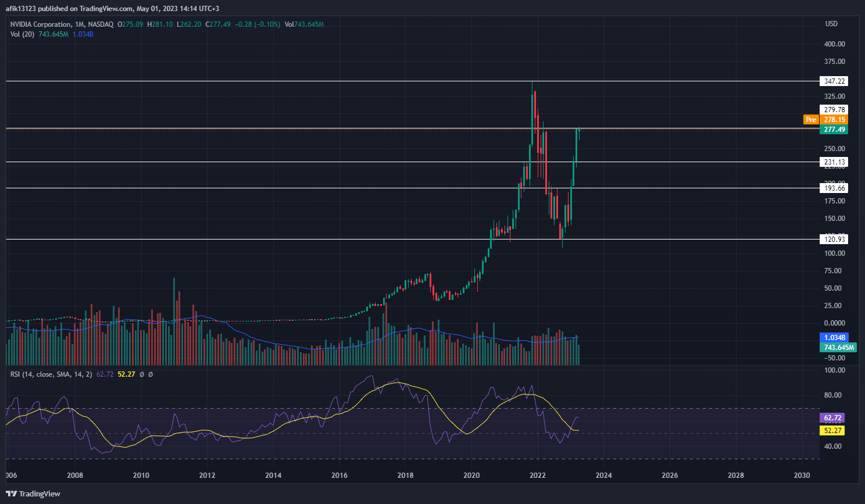Click the 400.00 price axis value
The image size is (865, 504).
pos(834,44)
